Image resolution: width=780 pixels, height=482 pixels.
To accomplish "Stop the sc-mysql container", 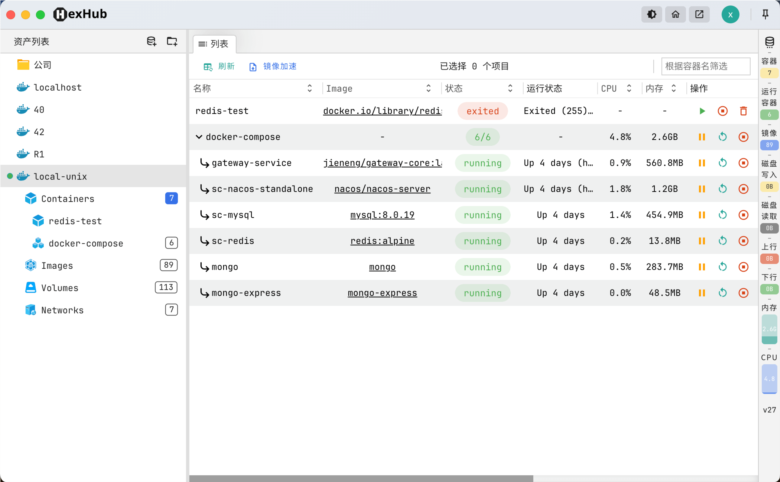I will click(743, 215).
